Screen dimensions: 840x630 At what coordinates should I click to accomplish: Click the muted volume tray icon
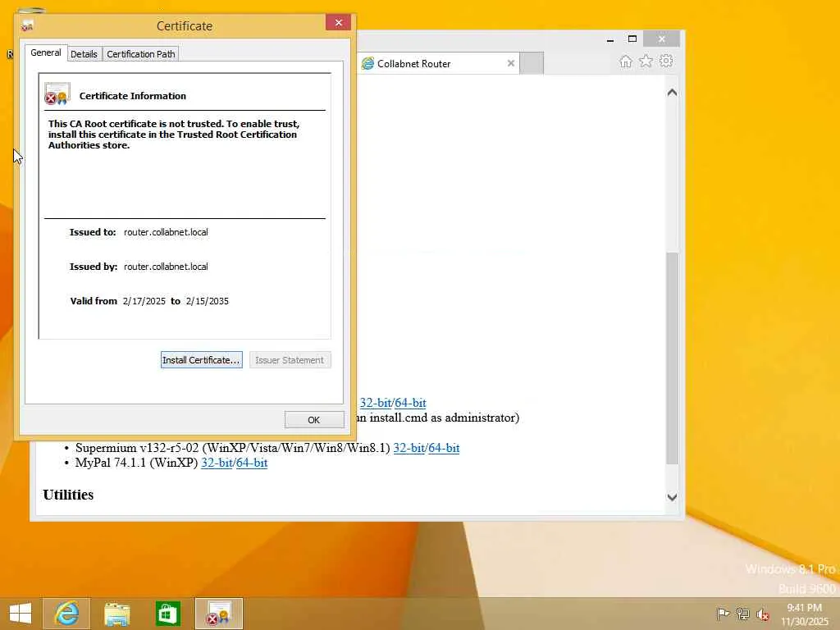click(x=763, y=614)
